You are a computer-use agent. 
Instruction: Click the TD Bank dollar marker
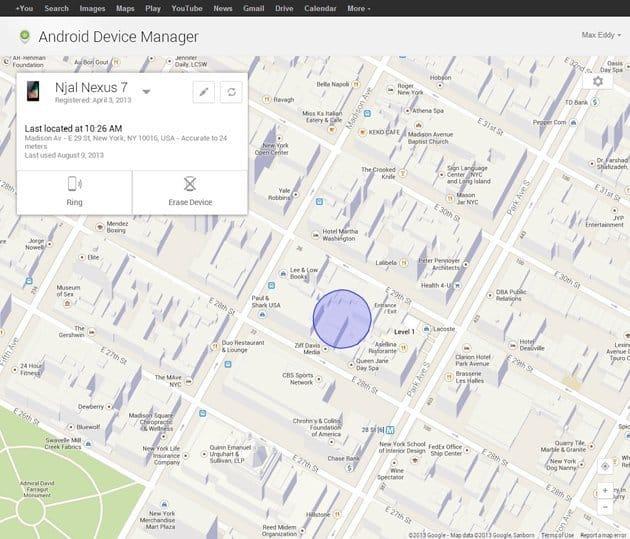point(595,102)
